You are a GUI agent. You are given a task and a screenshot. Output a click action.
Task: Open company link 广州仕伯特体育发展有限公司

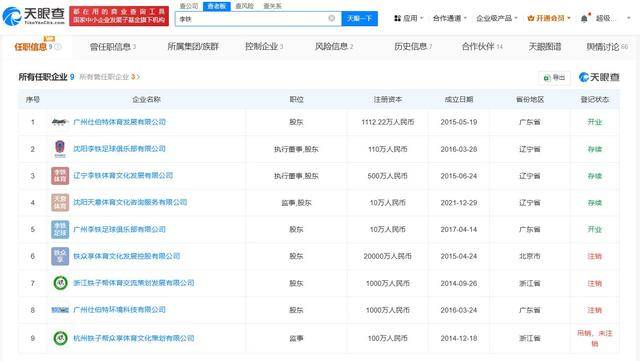[120, 122]
